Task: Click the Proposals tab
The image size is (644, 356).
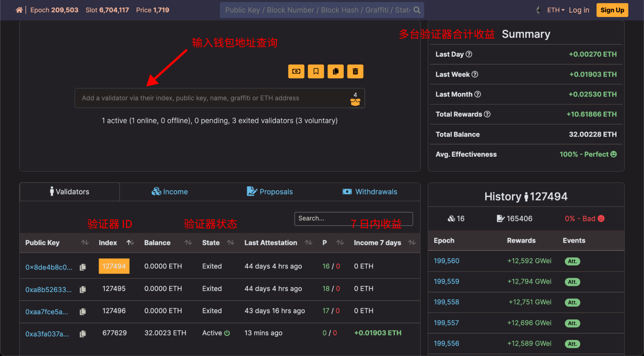Action: (x=270, y=191)
